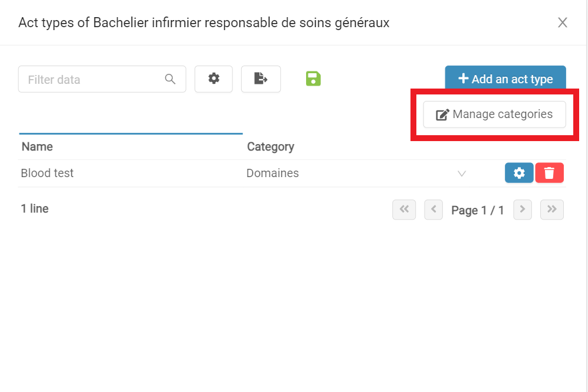This screenshot has height=392, width=588.
Task: Open Blood test settings via the blue gear button
Action: [x=519, y=173]
